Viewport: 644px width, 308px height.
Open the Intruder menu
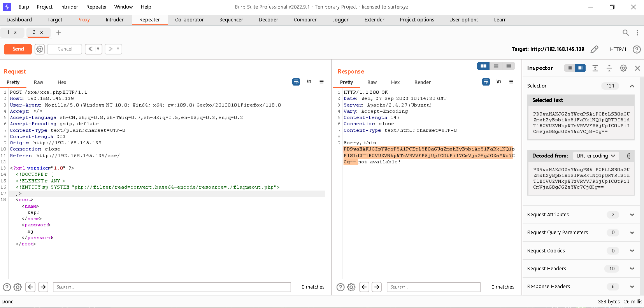(x=69, y=7)
